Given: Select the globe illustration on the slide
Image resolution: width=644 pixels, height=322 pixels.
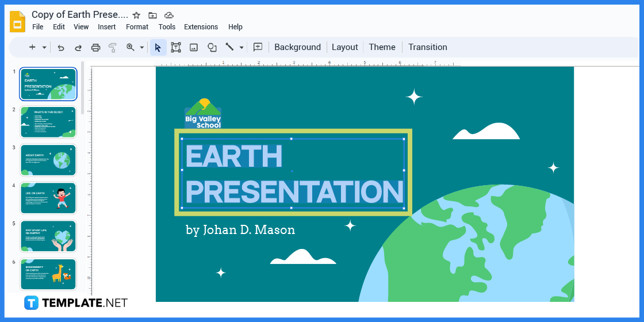Looking at the screenshot, I should tap(466, 243).
